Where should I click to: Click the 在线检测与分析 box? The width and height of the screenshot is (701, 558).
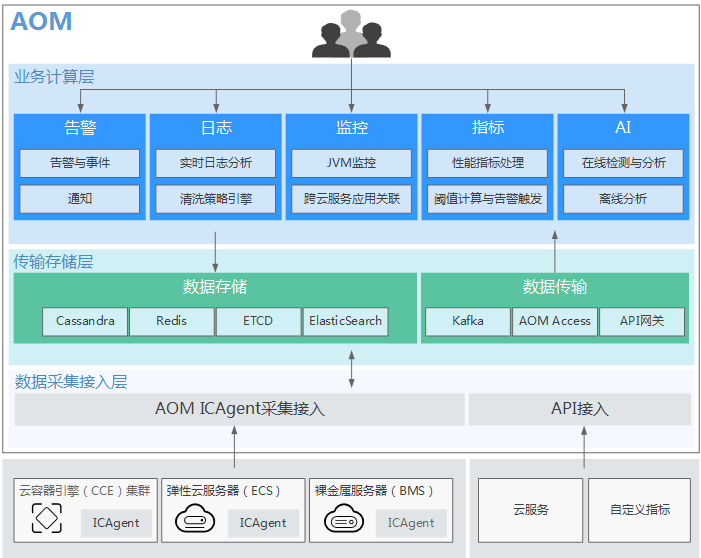623,163
